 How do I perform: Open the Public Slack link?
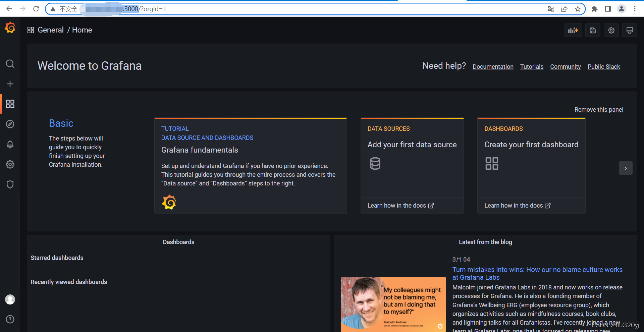tap(604, 67)
